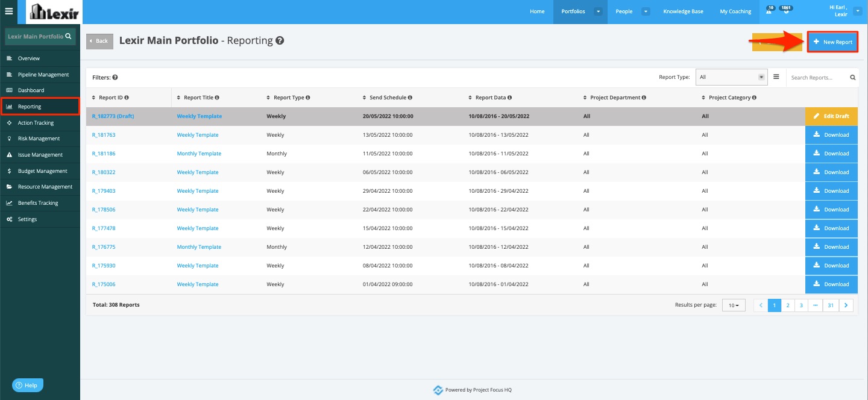Open the list options icon beside Report Type
Image resolution: width=868 pixels, height=400 pixels.
coord(776,77)
